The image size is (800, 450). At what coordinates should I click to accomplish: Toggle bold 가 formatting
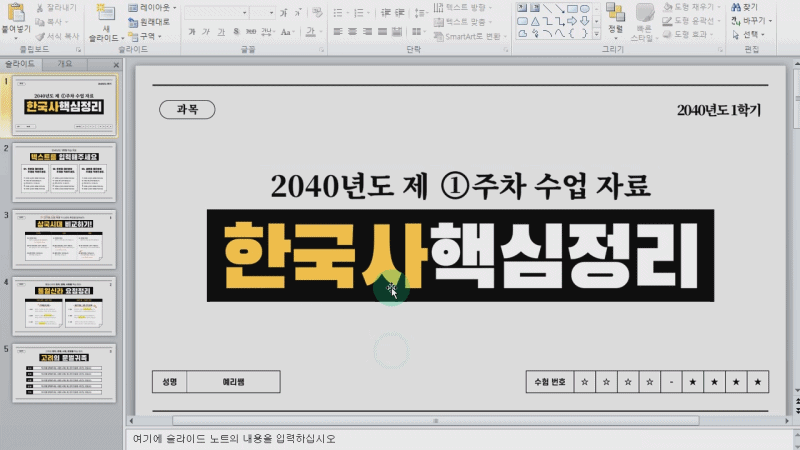pyautogui.click(x=192, y=32)
